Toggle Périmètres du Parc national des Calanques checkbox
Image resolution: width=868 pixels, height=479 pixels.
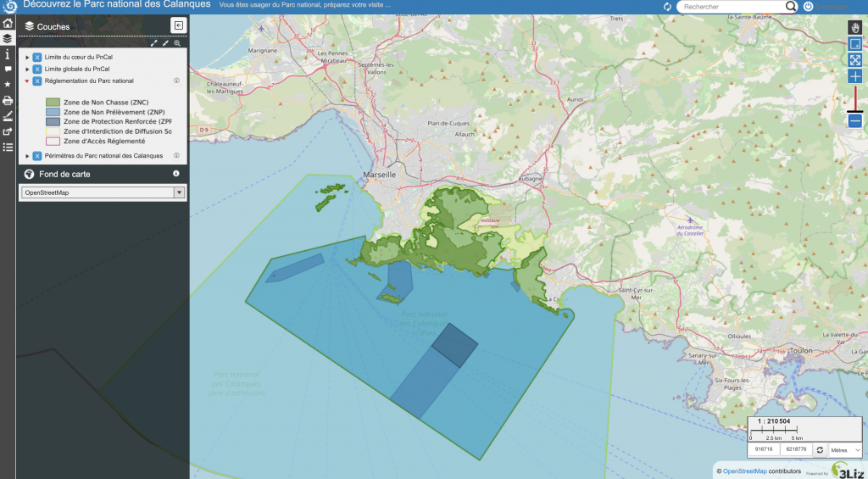[37, 156]
